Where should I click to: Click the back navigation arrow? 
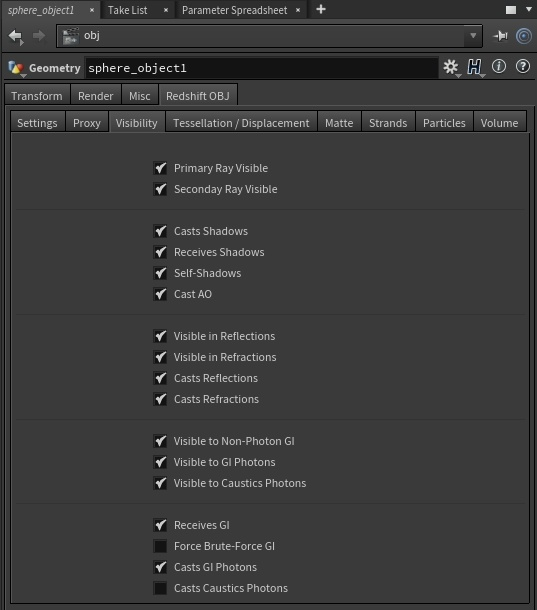pyautogui.click(x=16, y=37)
